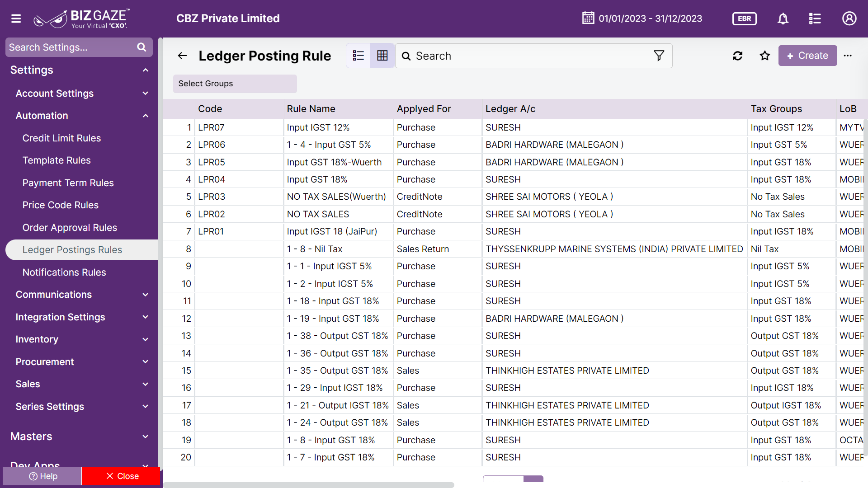Click 'Output IGST 18%' tax group cell
The image size is (868, 488).
pyautogui.click(x=786, y=405)
